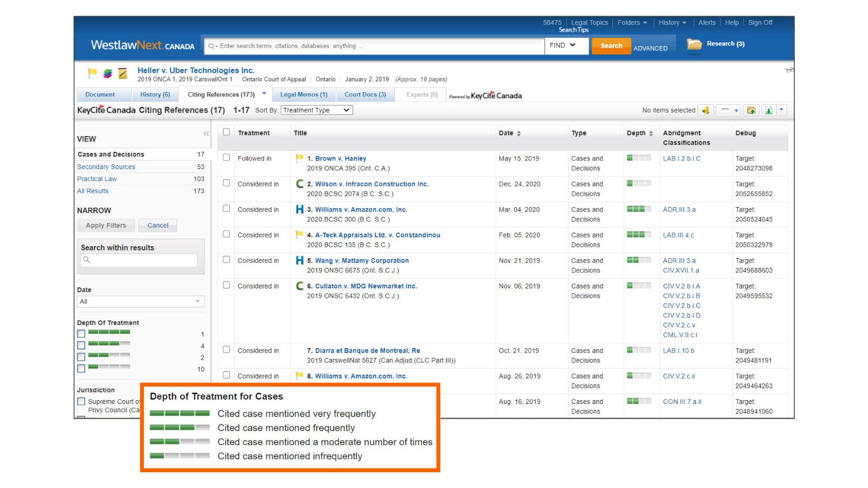
Task: Open the Legal Memos (1) tab
Action: [304, 94]
